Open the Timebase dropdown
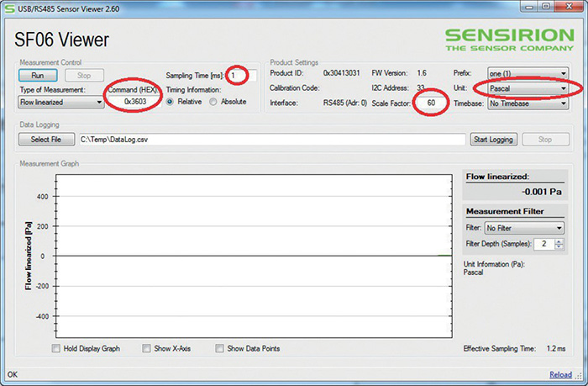This screenshot has height=386, width=588. pyautogui.click(x=528, y=103)
